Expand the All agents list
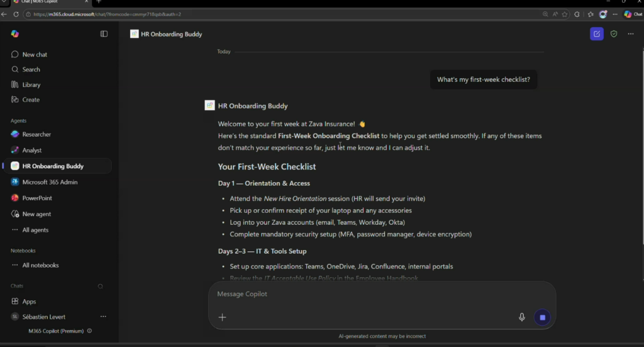This screenshot has width=644, height=347. pos(35,230)
